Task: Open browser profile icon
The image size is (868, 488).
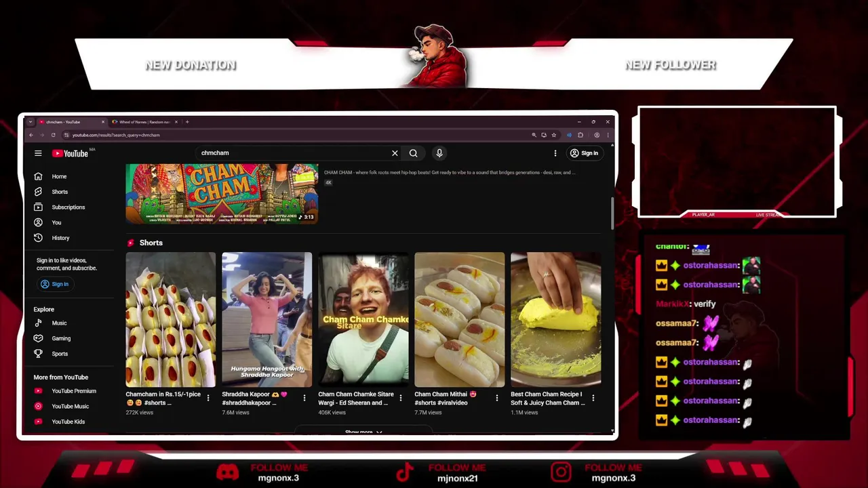Action: tap(597, 135)
